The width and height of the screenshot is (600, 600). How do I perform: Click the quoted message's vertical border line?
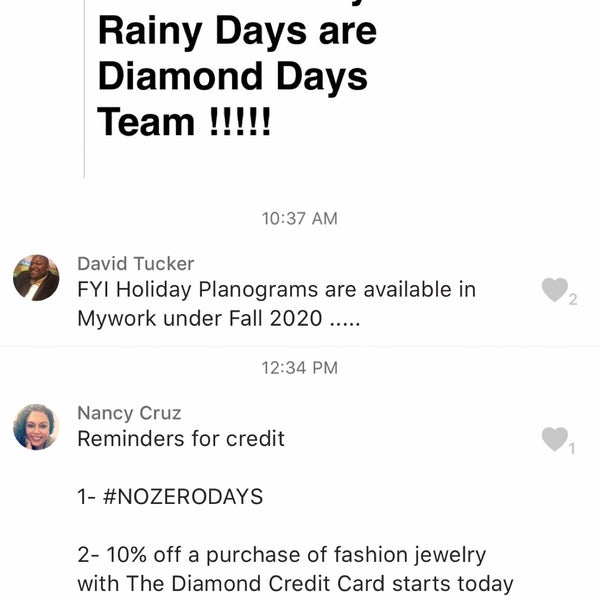point(84,89)
